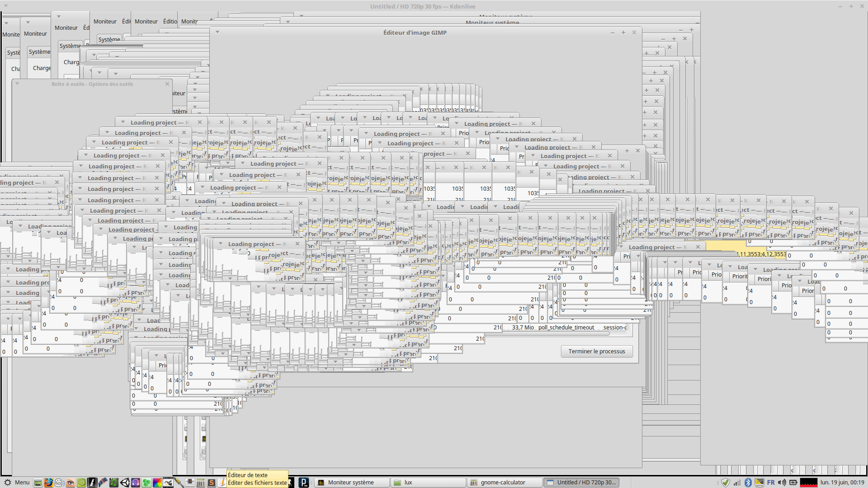The width and height of the screenshot is (868, 488).
Task: Open the text editor launcher
Action: 222,483
